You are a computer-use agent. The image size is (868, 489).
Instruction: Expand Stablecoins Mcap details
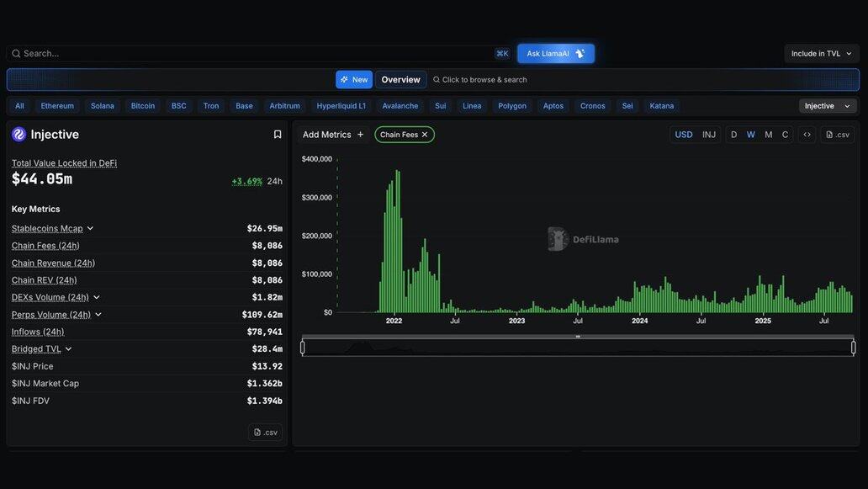point(90,228)
